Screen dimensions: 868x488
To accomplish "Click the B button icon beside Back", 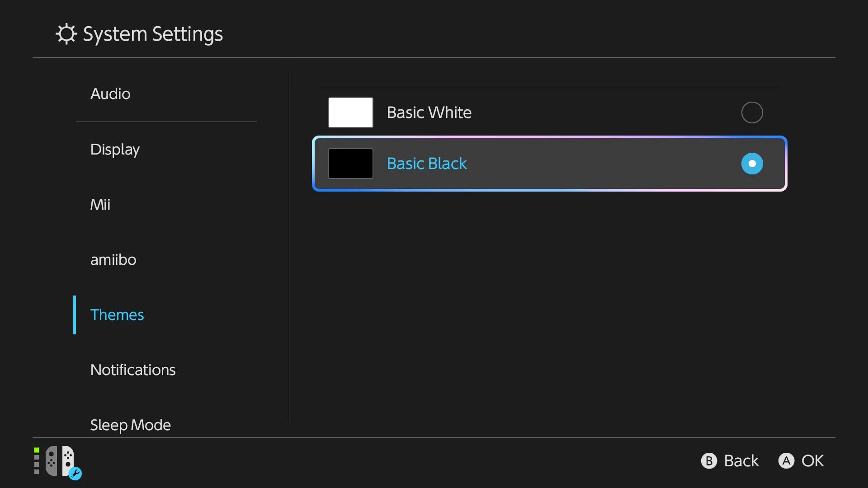I will (x=709, y=461).
